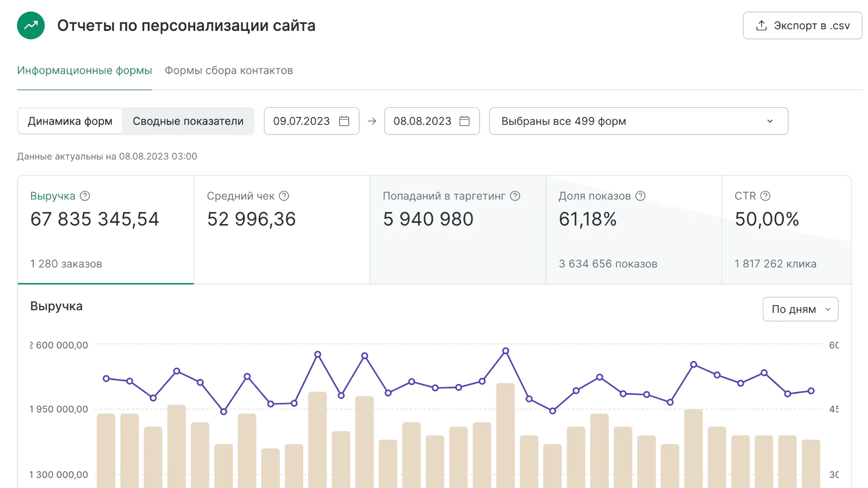Viewport: 868px width, 488px height.
Task: Open the end date calendar icon
Action: (x=464, y=121)
